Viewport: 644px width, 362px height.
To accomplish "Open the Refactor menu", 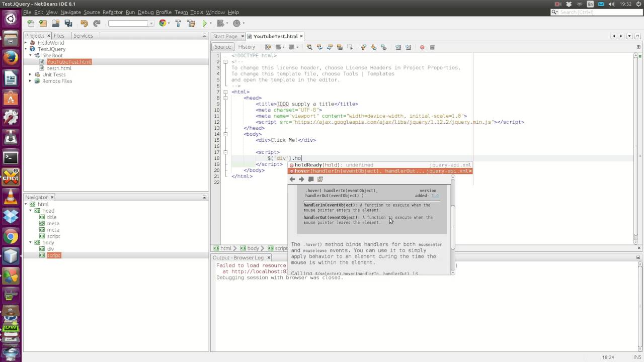I will [112, 12].
